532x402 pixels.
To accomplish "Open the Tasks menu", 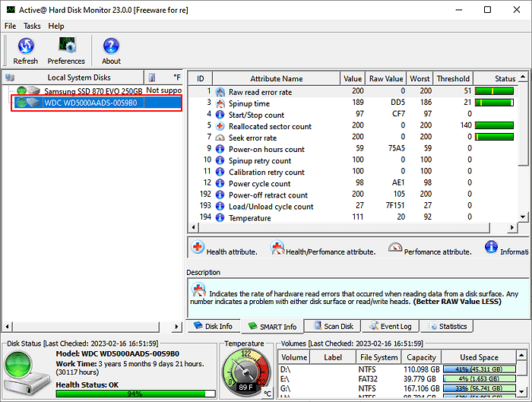I will (32, 26).
